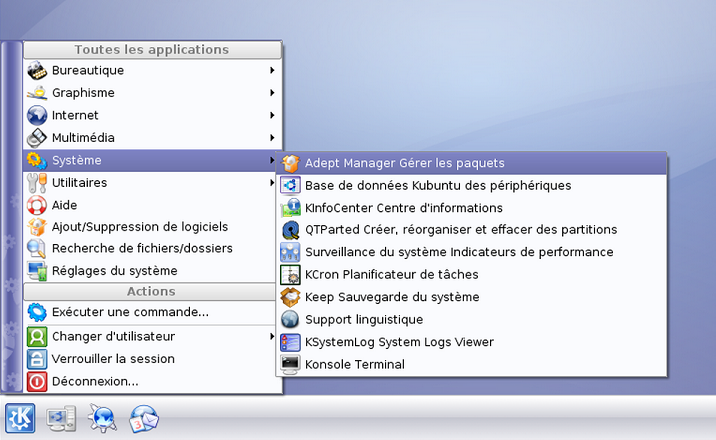The width and height of the screenshot is (716, 440).
Task: Open the Multimédia menu category
Action: pyautogui.click(x=83, y=137)
